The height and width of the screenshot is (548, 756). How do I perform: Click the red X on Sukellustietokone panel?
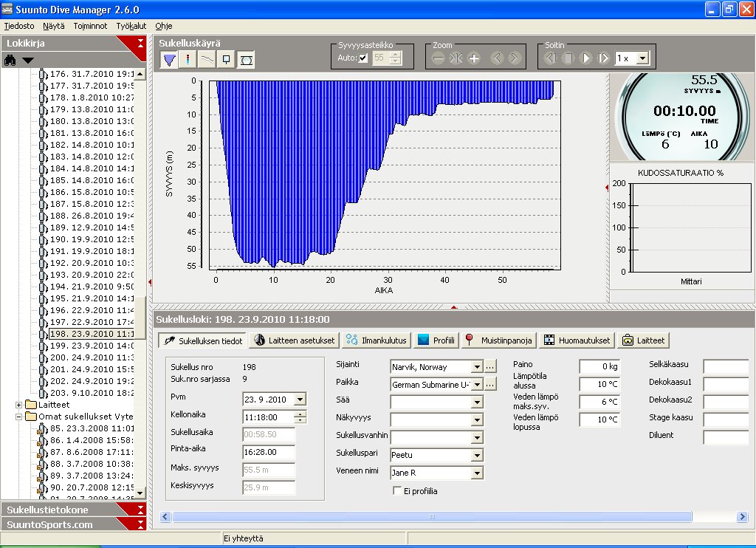140,510
